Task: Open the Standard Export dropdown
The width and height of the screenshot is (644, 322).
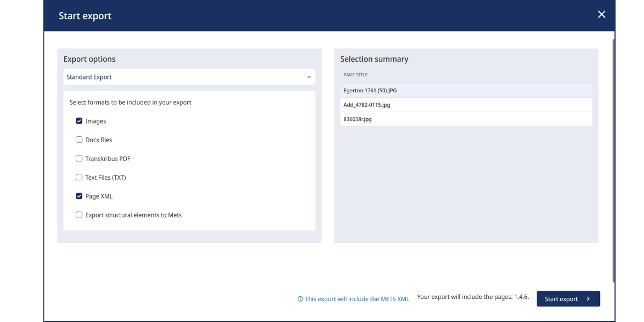Action: pos(189,77)
